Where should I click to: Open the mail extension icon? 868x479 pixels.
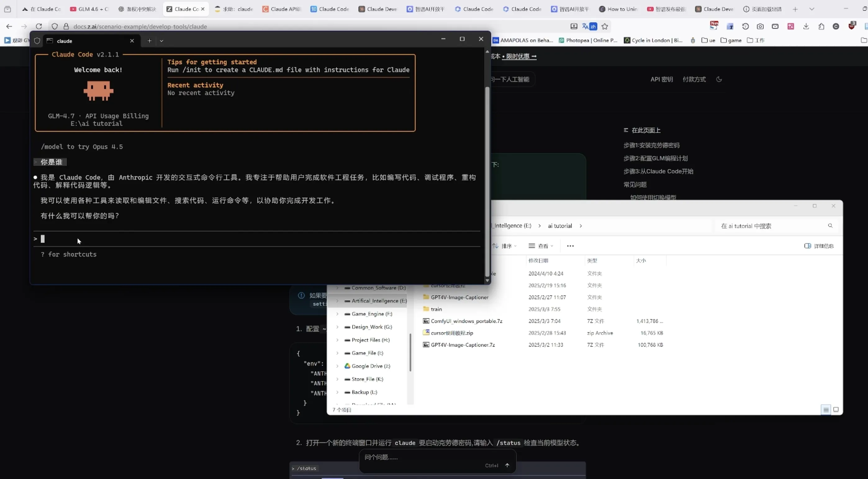(x=775, y=26)
